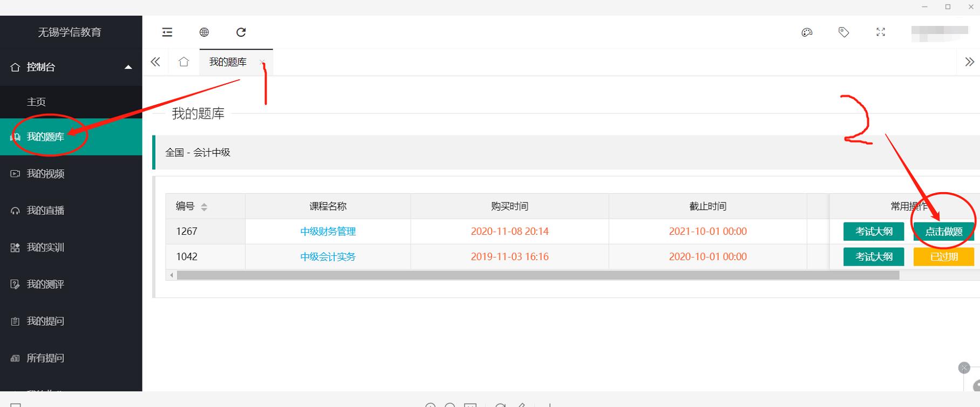Click the 控制台 home icon
The image size is (980, 407).
click(15, 67)
